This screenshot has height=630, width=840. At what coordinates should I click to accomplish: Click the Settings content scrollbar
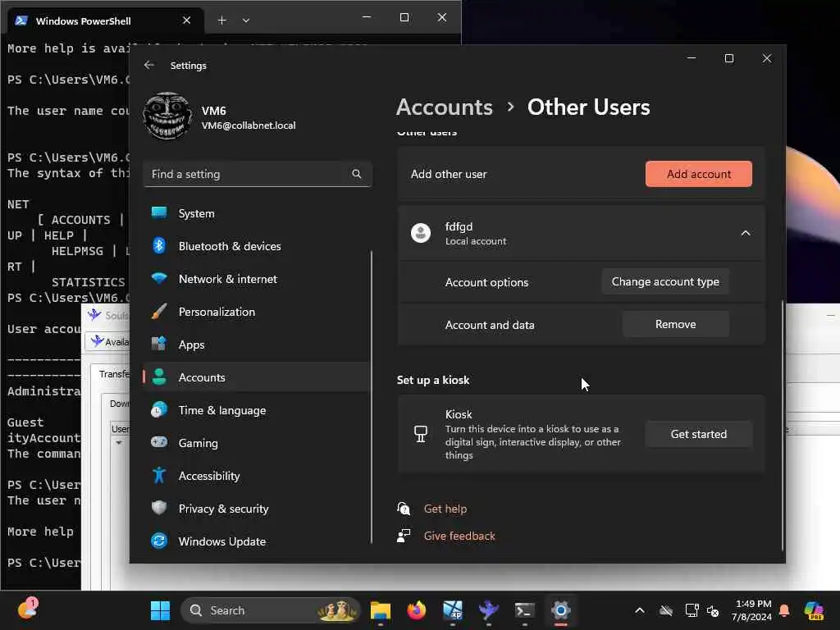(x=782, y=426)
